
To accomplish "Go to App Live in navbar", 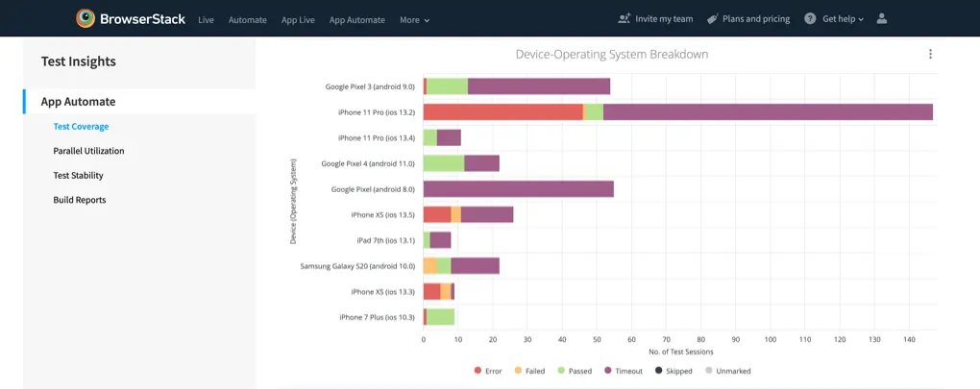I will [x=298, y=19].
